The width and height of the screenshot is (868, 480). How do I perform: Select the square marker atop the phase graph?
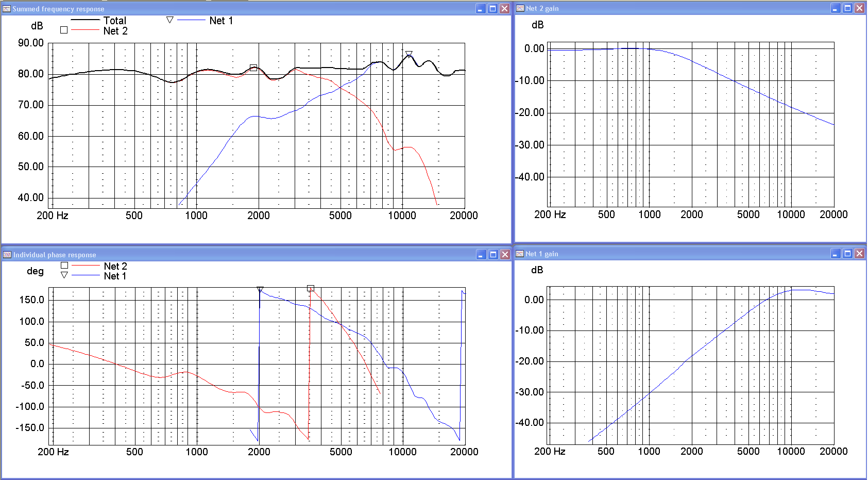pyautogui.click(x=311, y=288)
